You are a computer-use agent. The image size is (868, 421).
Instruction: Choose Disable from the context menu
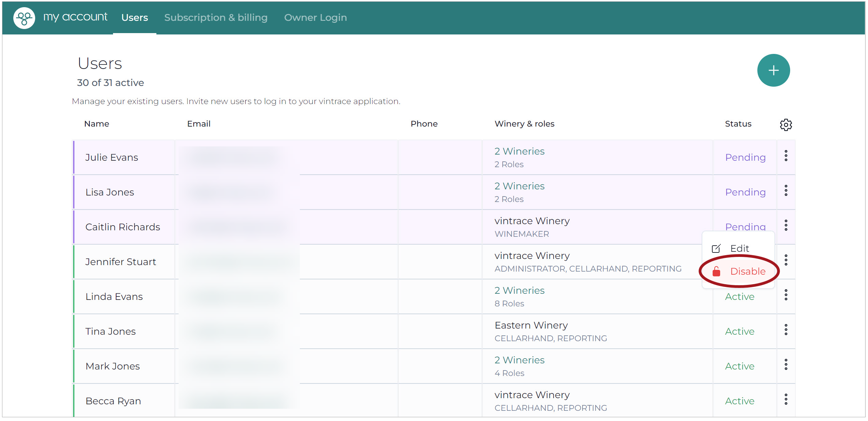click(738, 272)
